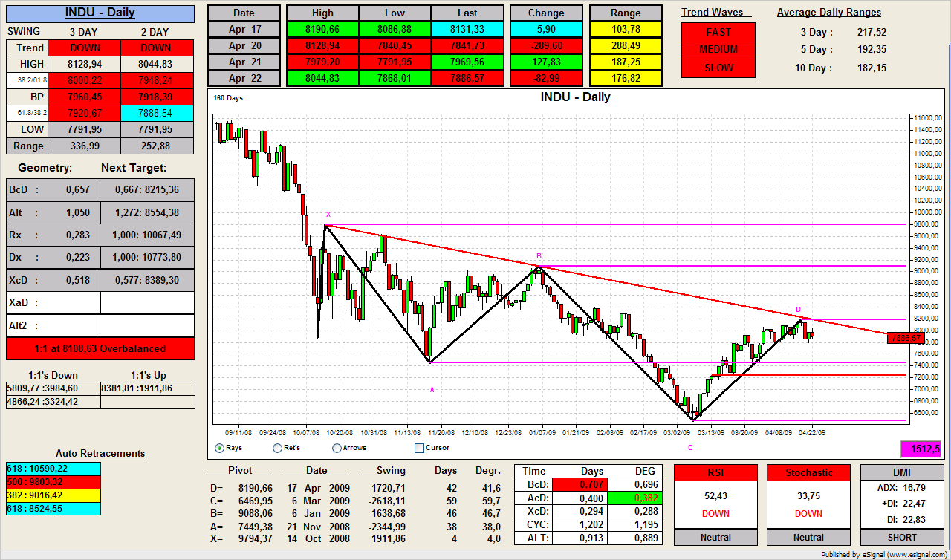Click the red 7886,57 price label
951x560 pixels.
pyautogui.click(x=907, y=338)
